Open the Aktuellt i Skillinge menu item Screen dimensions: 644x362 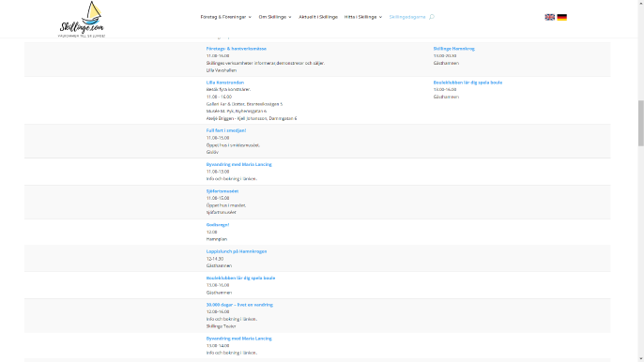coord(318,17)
